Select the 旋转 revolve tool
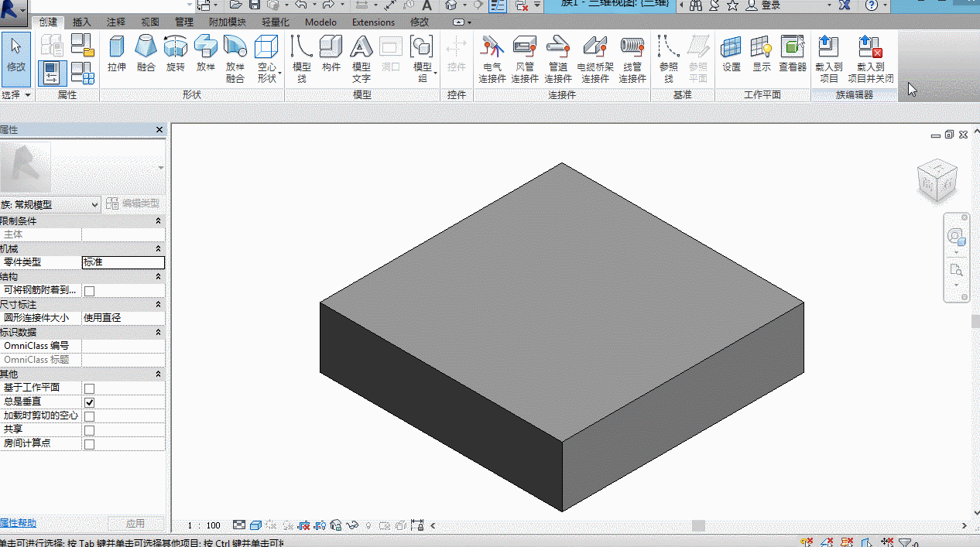Screen dimensions: 980x547 (176, 54)
